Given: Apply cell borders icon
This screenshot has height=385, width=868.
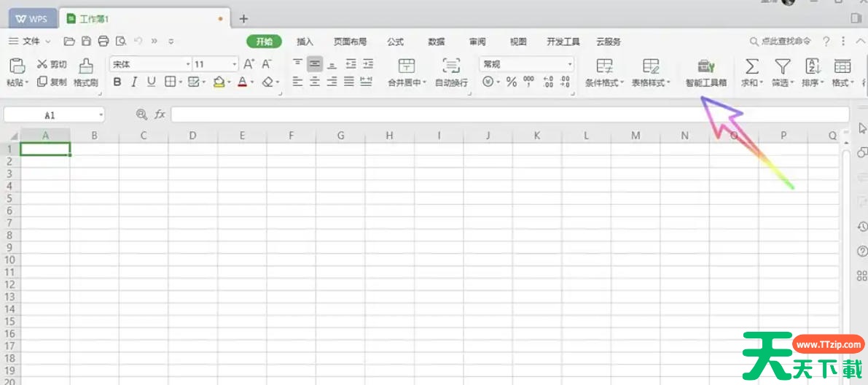Looking at the screenshot, I should click(169, 82).
